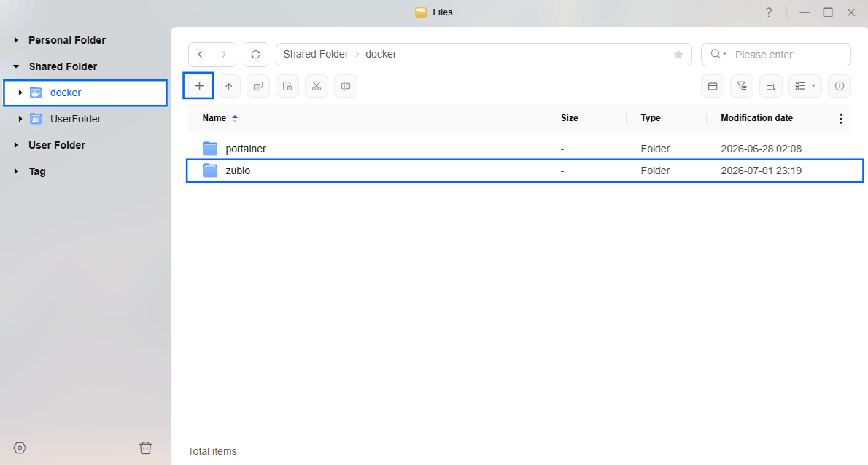Select the portainer folder row

click(x=524, y=149)
